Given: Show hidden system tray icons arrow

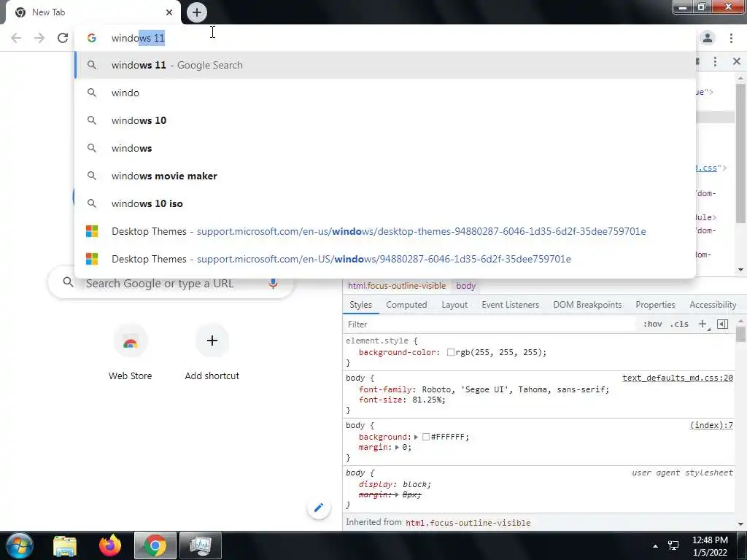Looking at the screenshot, I should pyautogui.click(x=655, y=546).
